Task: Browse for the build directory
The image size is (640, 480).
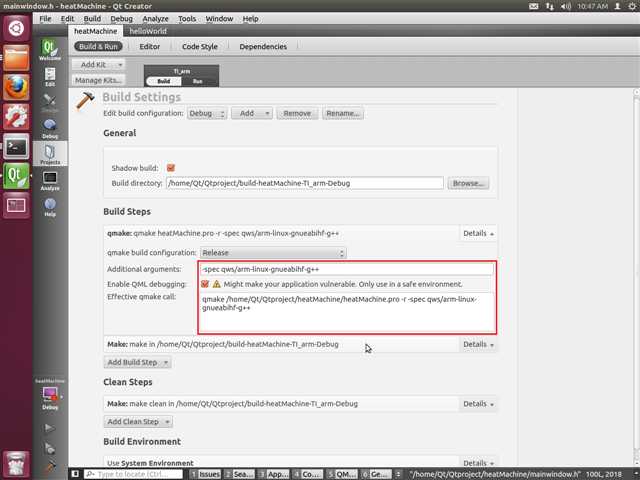Action: click(468, 183)
